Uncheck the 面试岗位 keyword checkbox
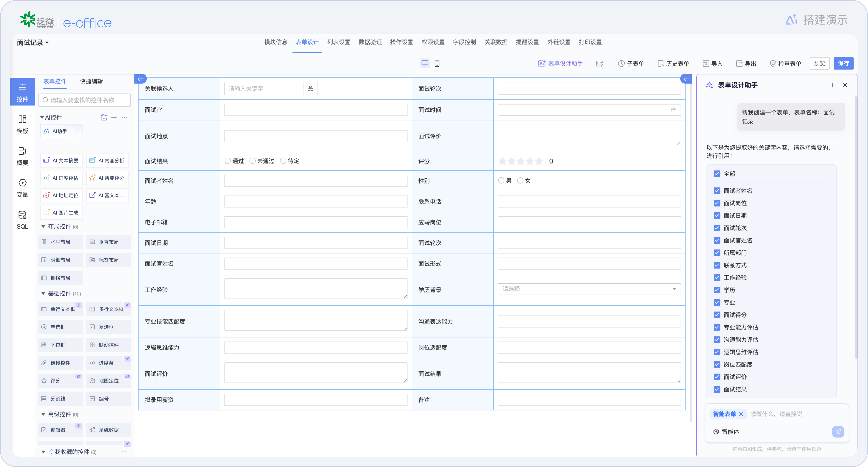 pyautogui.click(x=717, y=203)
